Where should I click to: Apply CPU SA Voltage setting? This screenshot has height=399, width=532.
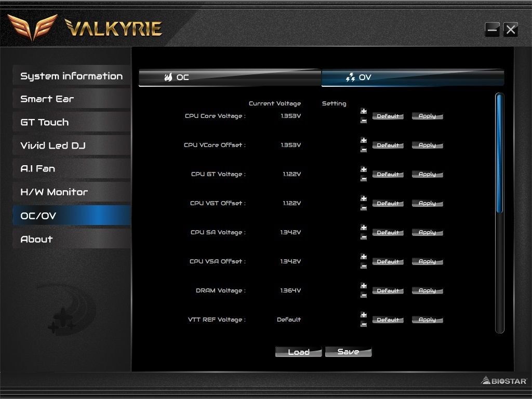pos(427,232)
